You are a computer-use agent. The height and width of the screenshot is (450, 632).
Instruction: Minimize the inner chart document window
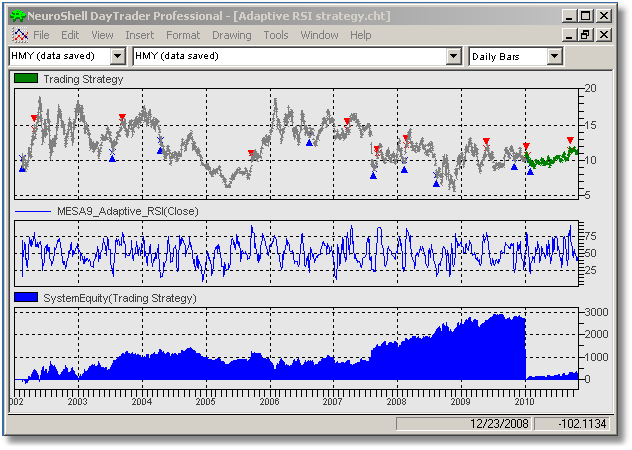(x=569, y=35)
